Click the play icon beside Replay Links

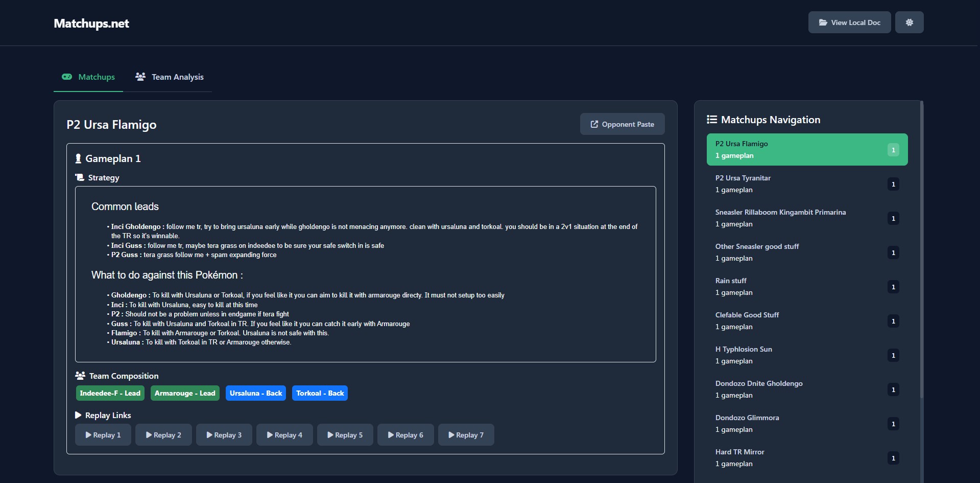(78, 415)
